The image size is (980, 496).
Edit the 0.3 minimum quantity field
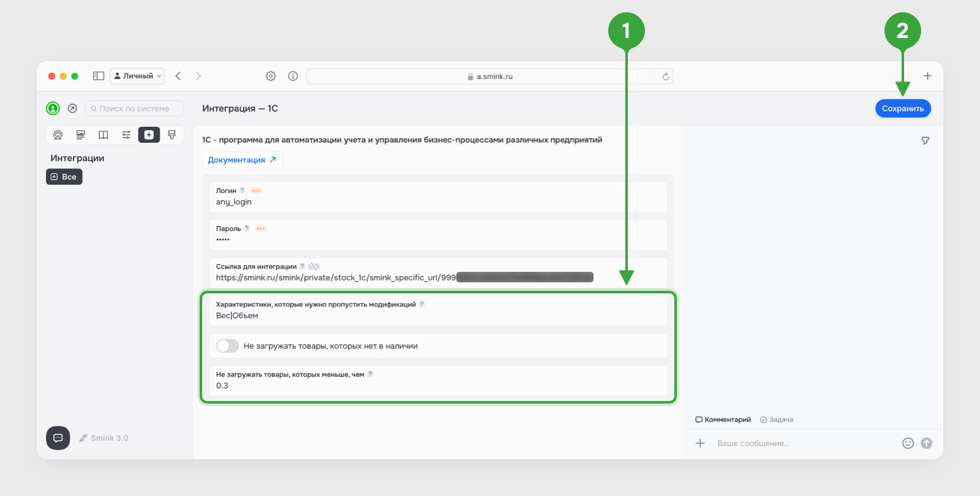pos(439,381)
